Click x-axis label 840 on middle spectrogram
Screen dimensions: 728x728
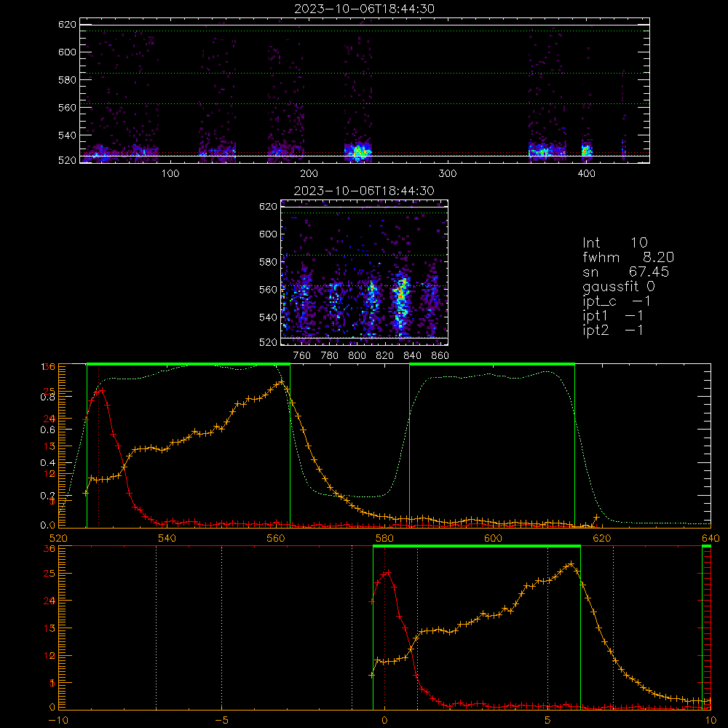coord(412,356)
